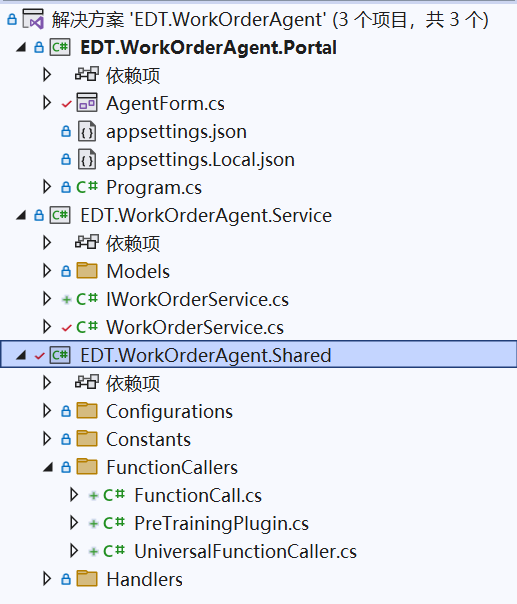Click the C# file icon of WorkOrderService.cs
The width and height of the screenshot is (517, 604).
tap(87, 327)
